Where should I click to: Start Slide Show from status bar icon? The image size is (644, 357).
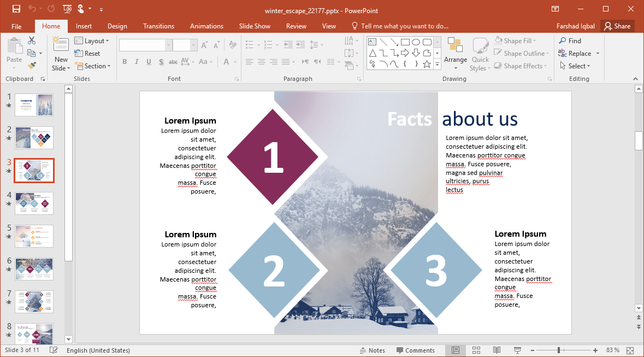coord(517,350)
